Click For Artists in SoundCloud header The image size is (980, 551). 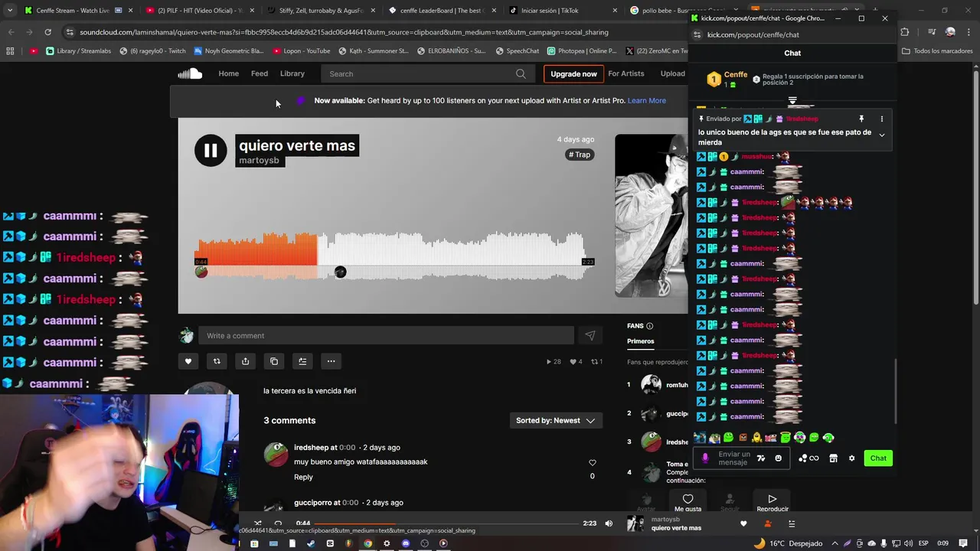pyautogui.click(x=626, y=73)
